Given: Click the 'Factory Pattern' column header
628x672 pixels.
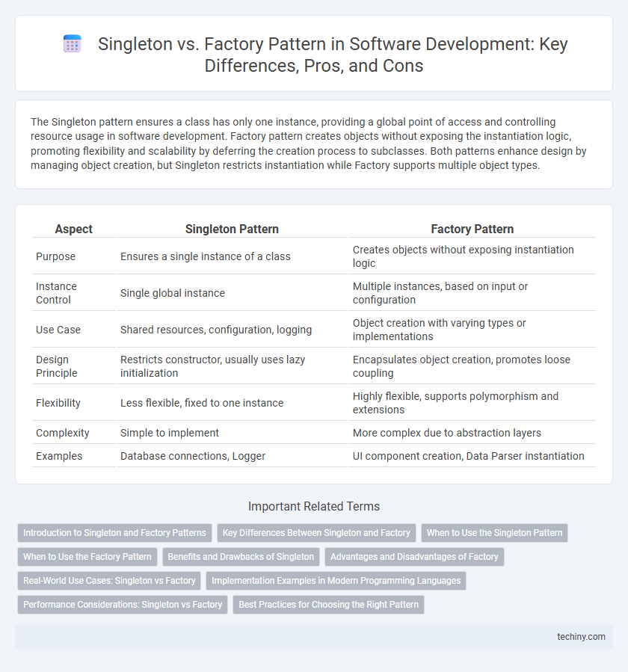Looking at the screenshot, I should coord(472,229).
